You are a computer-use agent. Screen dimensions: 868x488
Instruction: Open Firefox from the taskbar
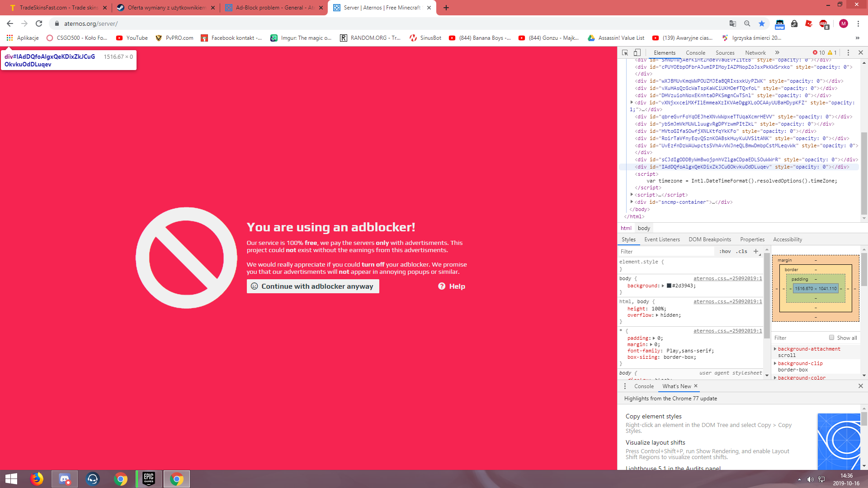click(37, 479)
